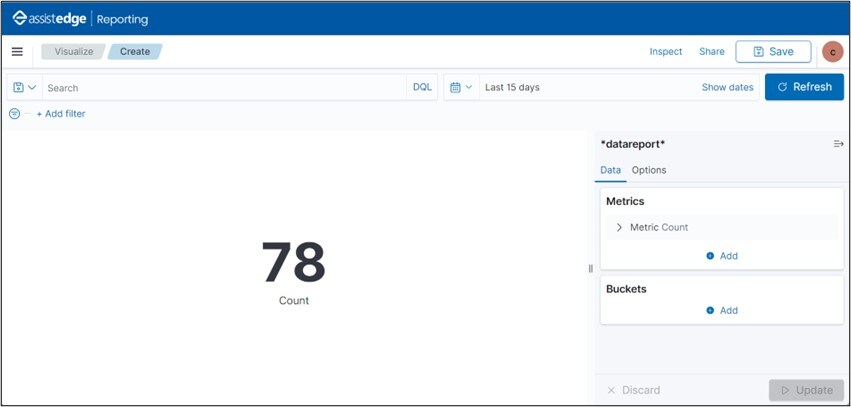Image resolution: width=851 pixels, height=407 pixels.
Task: Refresh the visualization data
Action: (x=804, y=87)
